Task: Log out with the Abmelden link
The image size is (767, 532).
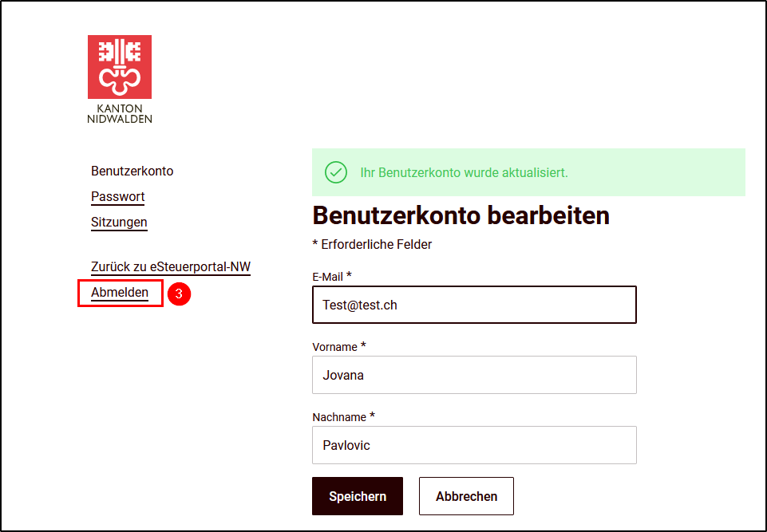Action: click(x=120, y=293)
